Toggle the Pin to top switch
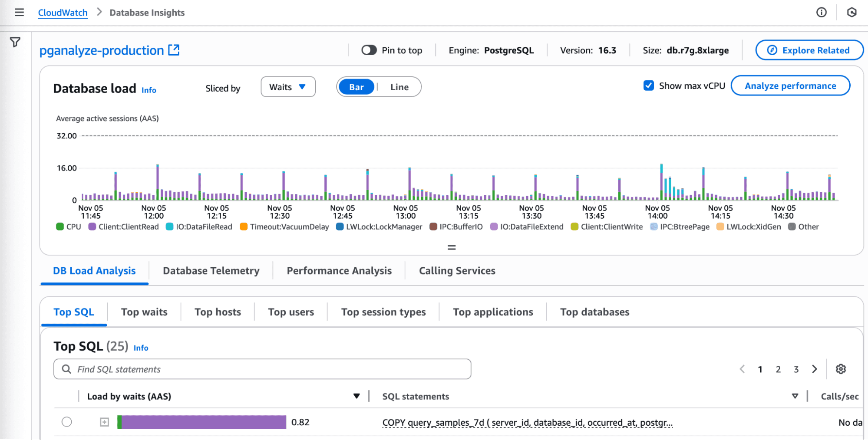The width and height of the screenshot is (868, 440). (369, 50)
